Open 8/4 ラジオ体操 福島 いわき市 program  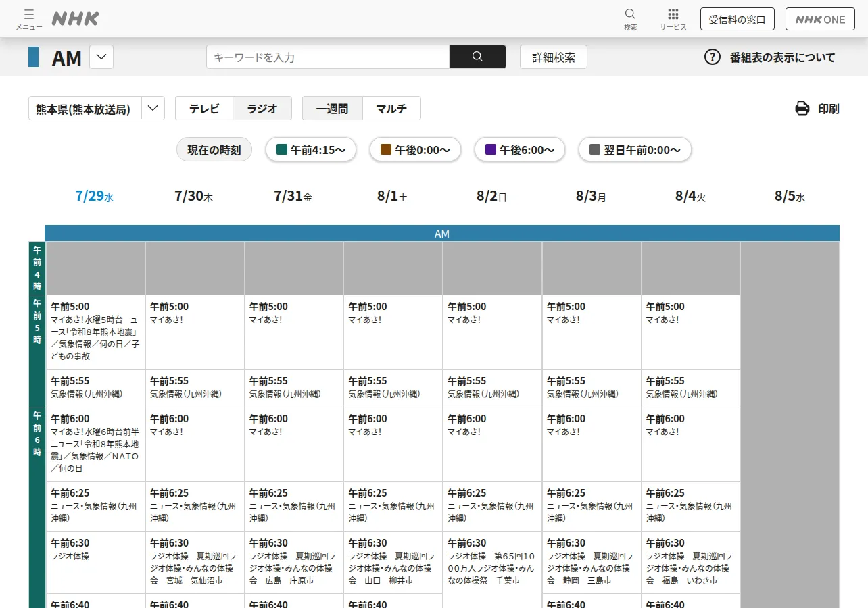tap(691, 562)
